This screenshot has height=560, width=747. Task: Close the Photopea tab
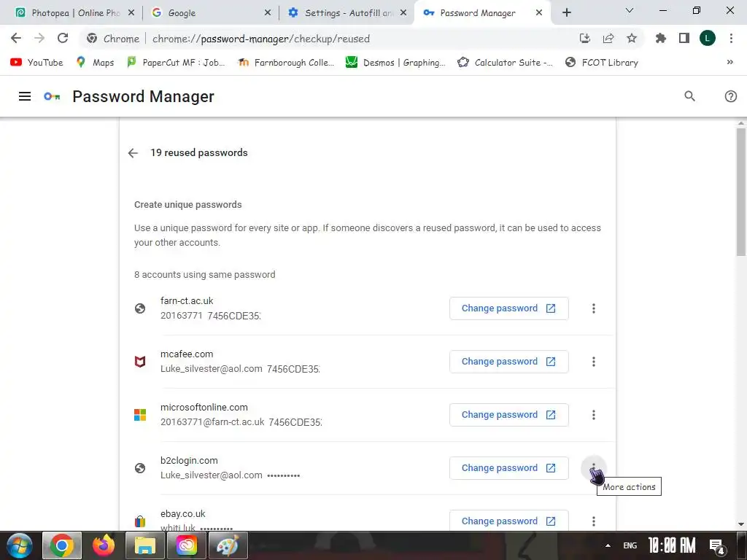pos(131,13)
